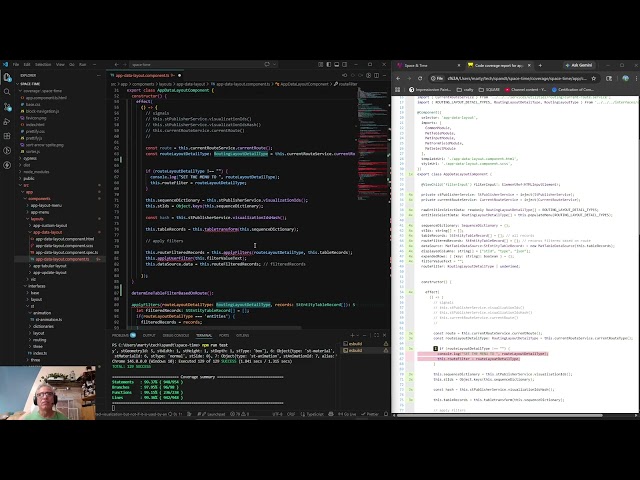Screen dimensions: 640x480
Task: Click Ask Gemini button in Chrome
Action: pos(579,65)
